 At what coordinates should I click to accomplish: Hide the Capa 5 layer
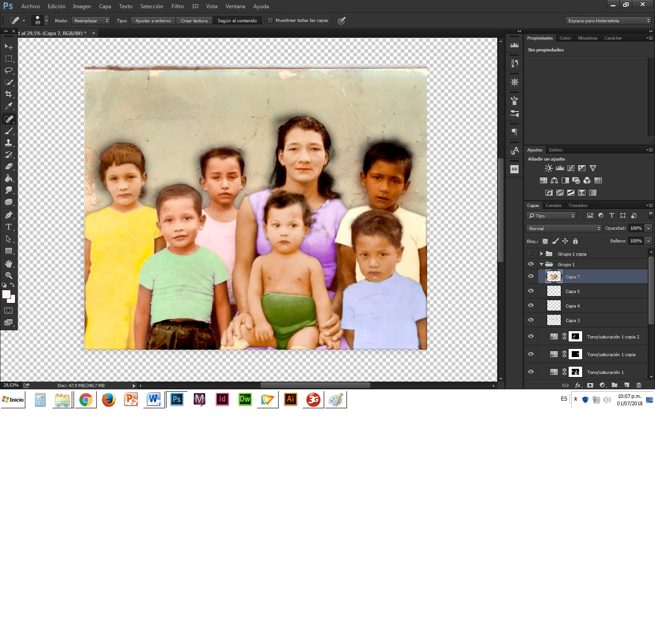pyautogui.click(x=531, y=291)
